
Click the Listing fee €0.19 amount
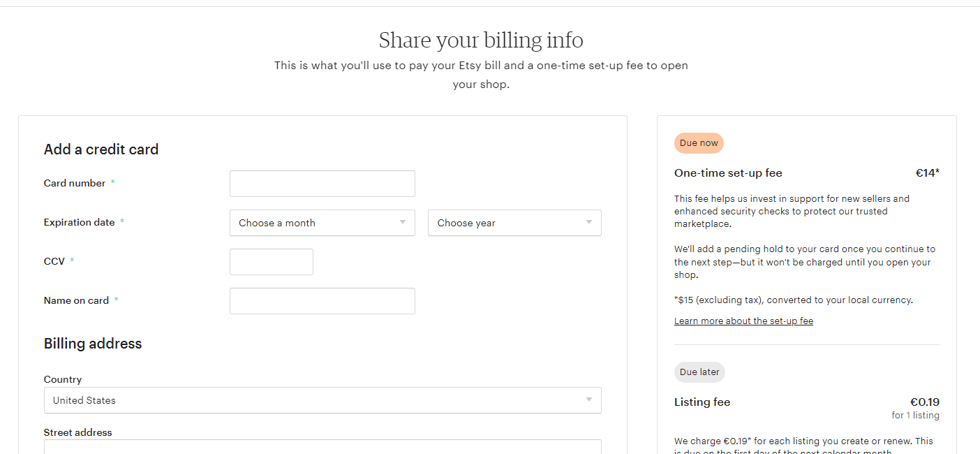point(924,402)
